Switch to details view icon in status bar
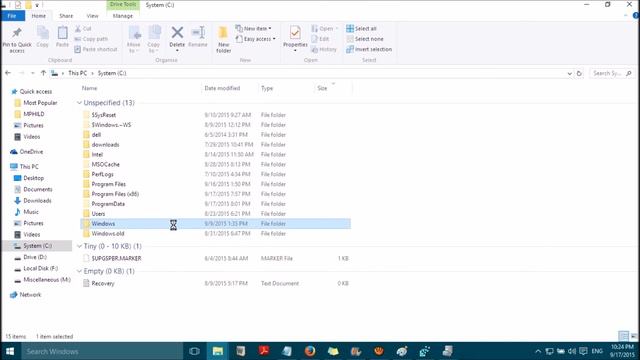Viewport: 640px width, 360px height. tap(624, 336)
